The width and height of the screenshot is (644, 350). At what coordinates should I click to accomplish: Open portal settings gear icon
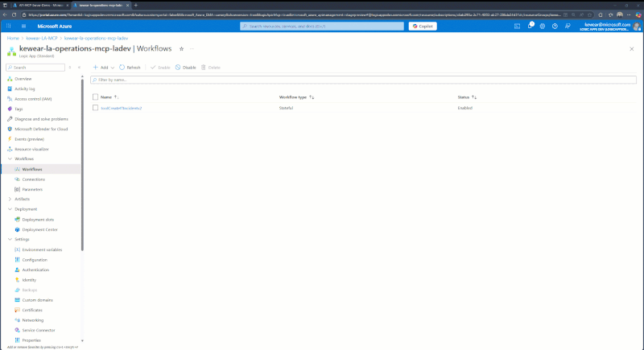pyautogui.click(x=542, y=26)
